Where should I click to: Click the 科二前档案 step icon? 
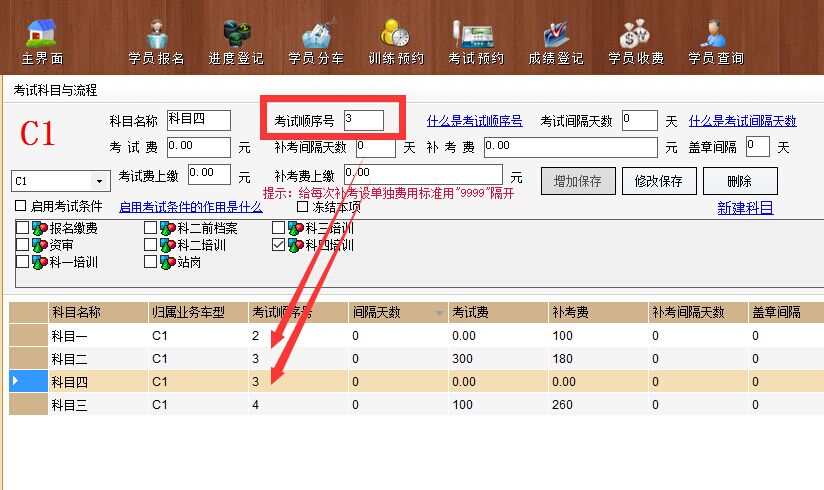pos(168,228)
